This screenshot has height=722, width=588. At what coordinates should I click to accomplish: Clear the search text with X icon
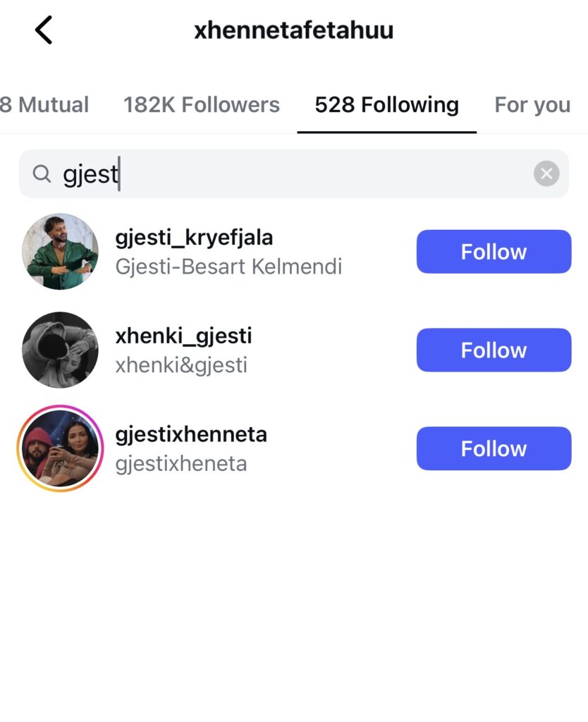coord(546,173)
